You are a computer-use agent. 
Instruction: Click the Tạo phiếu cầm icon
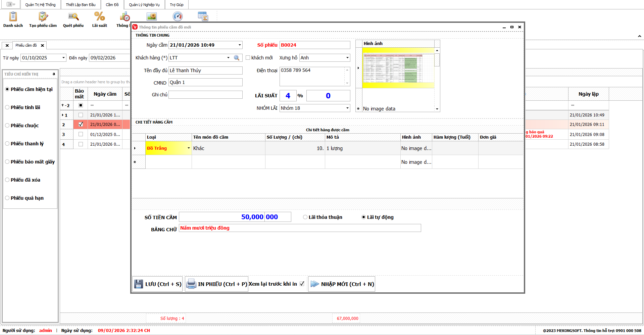43,17
